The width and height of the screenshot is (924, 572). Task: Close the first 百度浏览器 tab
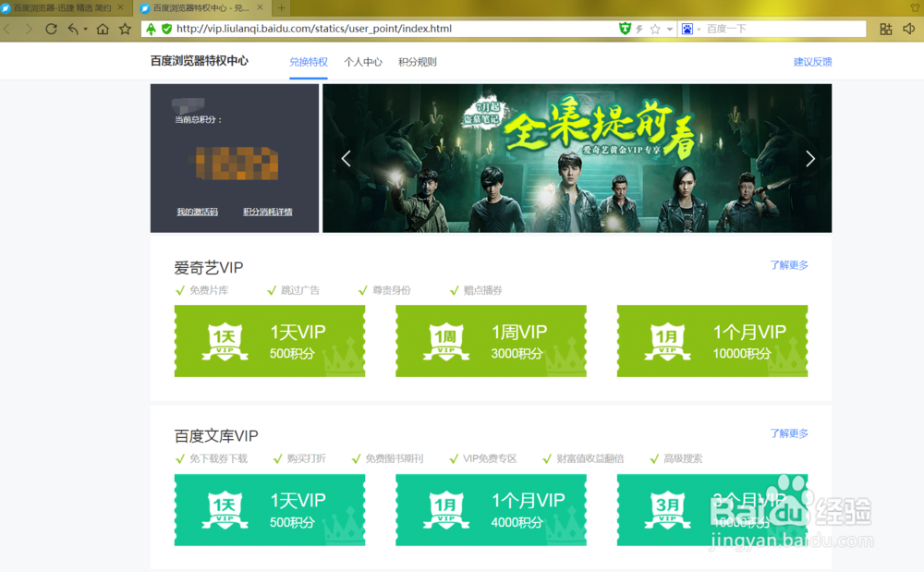120,7
